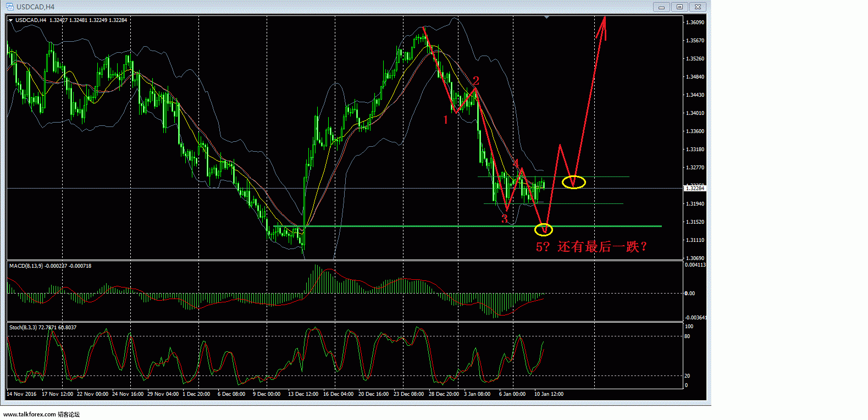Click the 1.30690 price scale value
Screen dimensions: 868x420
[x=695, y=258]
